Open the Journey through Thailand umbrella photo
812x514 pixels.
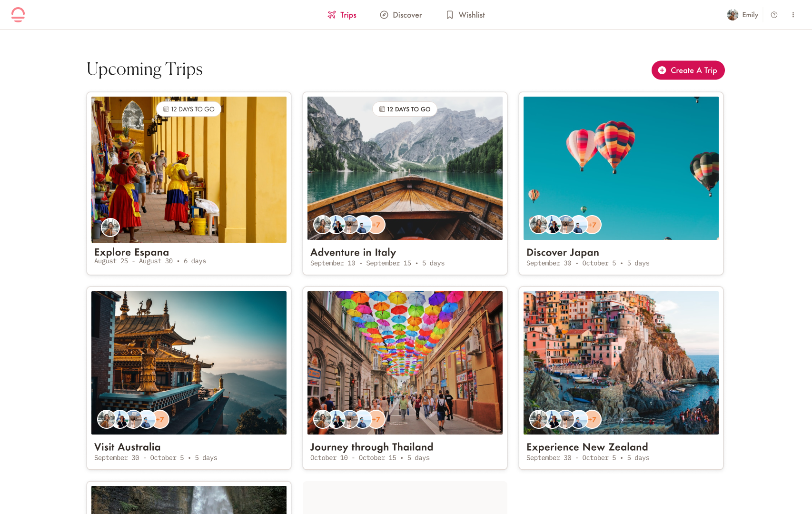(405, 363)
